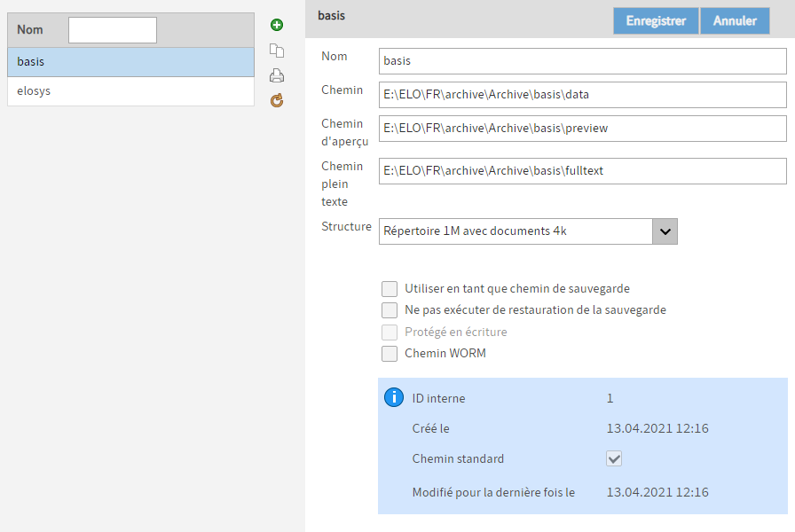Click the Chemin field ending in data
Screen dimensions: 795x532
tap(583, 95)
